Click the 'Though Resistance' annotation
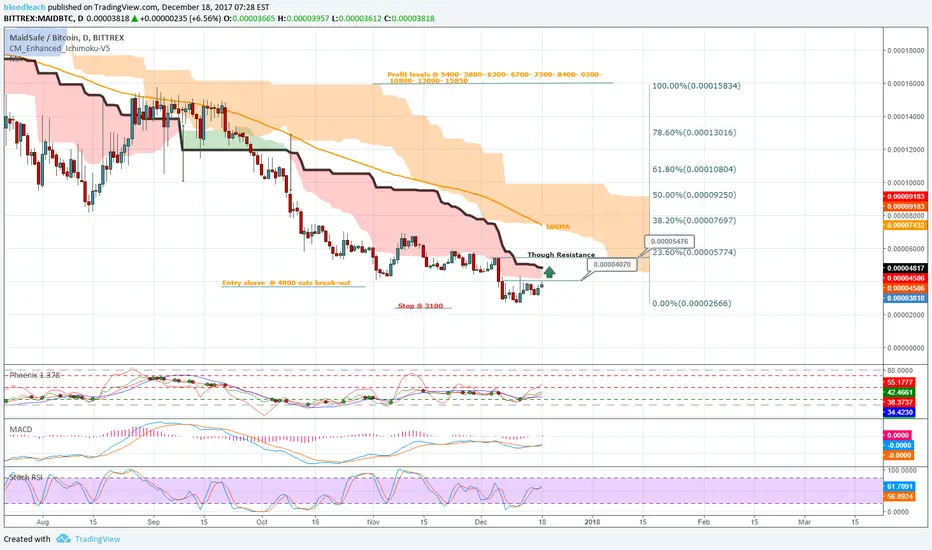 point(561,254)
